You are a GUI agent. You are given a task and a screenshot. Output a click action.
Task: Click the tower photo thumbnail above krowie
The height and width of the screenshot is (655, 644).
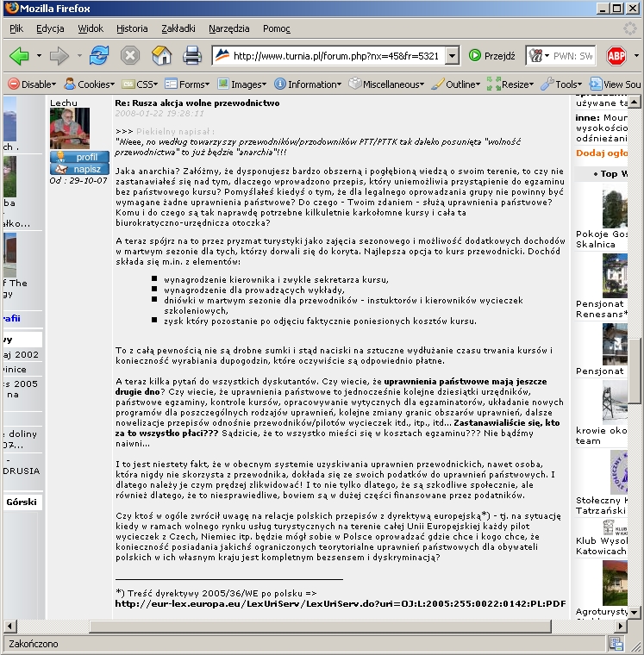click(615, 403)
